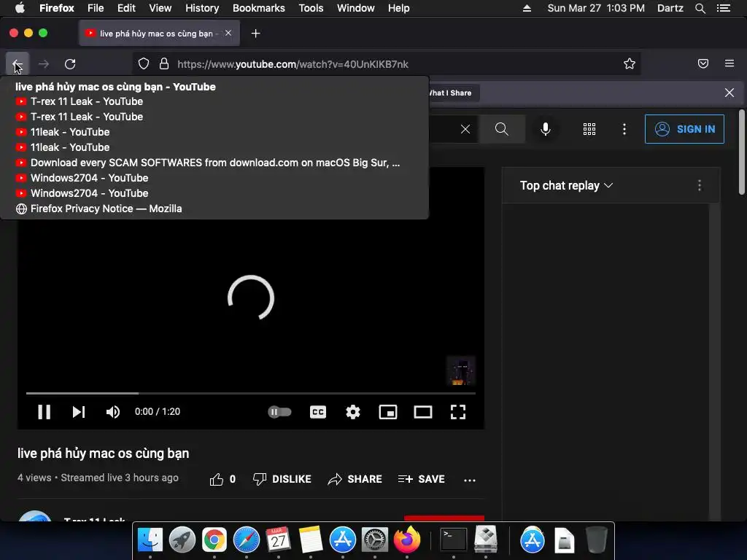Click the page vertical scrollbar

coord(741,152)
